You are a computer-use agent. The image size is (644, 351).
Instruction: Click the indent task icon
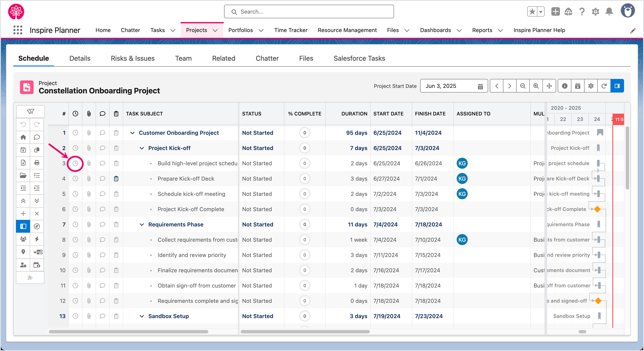tap(37, 188)
